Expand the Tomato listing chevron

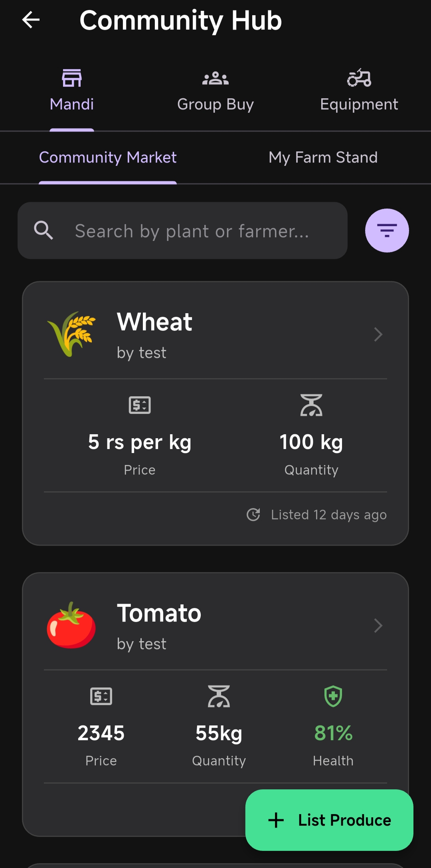[x=378, y=626]
